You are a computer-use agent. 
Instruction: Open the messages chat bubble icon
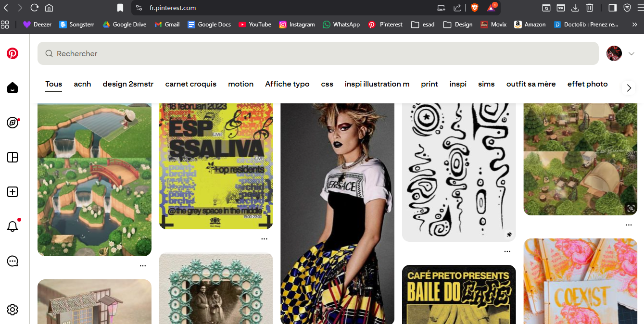point(13,261)
